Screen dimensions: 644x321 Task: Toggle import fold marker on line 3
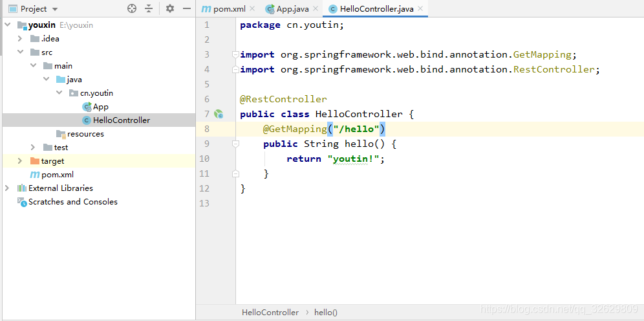tap(235, 54)
